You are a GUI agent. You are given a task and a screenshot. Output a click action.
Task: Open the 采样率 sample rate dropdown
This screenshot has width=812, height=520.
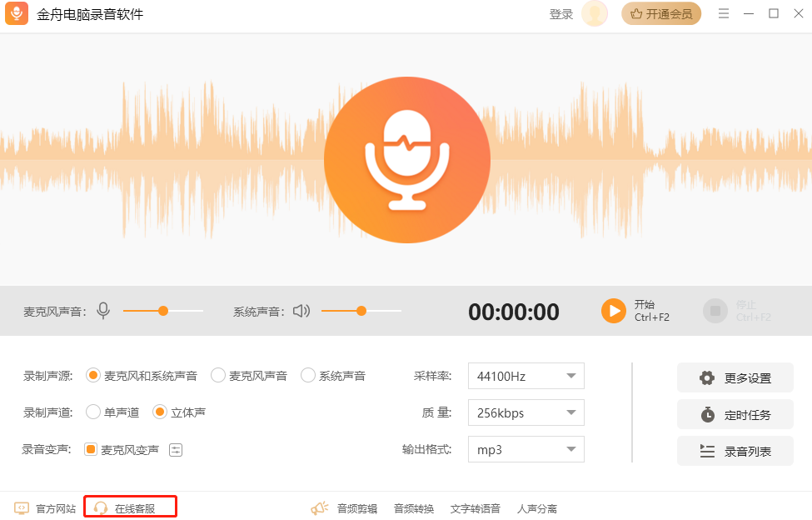[526, 376]
